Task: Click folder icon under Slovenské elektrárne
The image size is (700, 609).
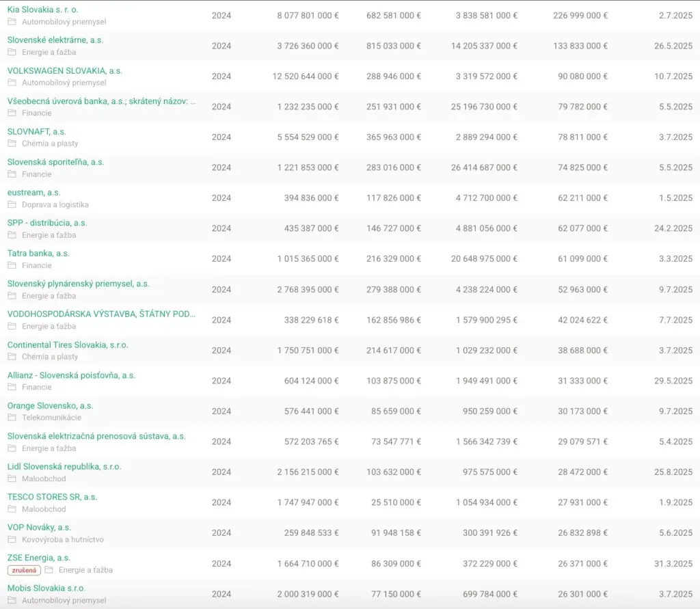Action: pos(12,52)
